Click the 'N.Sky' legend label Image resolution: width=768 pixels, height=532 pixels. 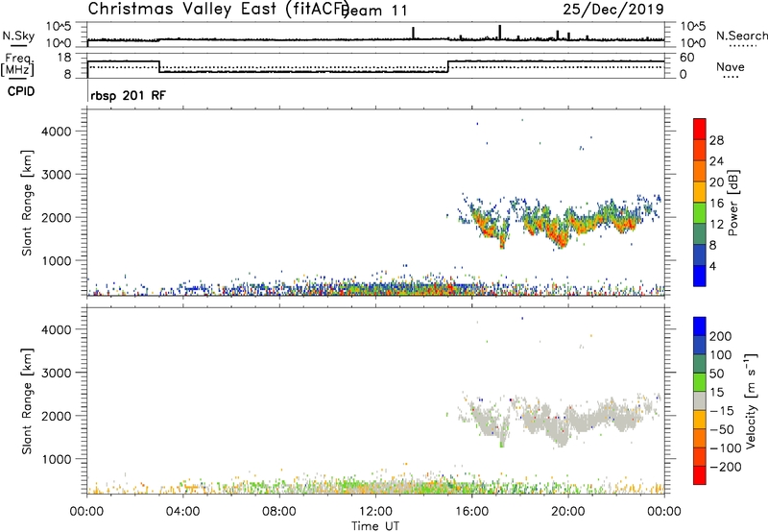pos(18,36)
